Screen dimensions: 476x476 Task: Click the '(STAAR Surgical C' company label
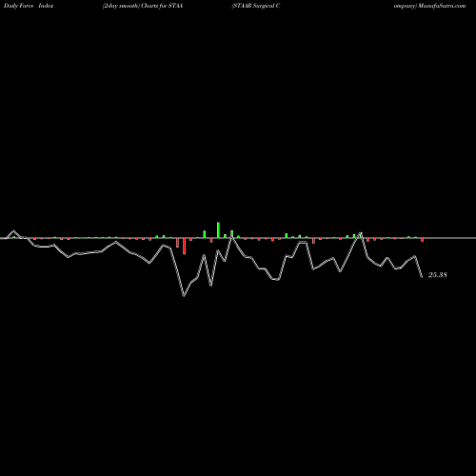(256, 6)
